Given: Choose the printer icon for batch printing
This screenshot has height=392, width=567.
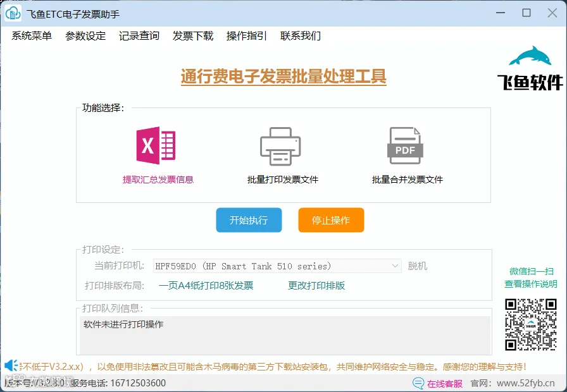Looking at the screenshot, I should coord(280,146).
